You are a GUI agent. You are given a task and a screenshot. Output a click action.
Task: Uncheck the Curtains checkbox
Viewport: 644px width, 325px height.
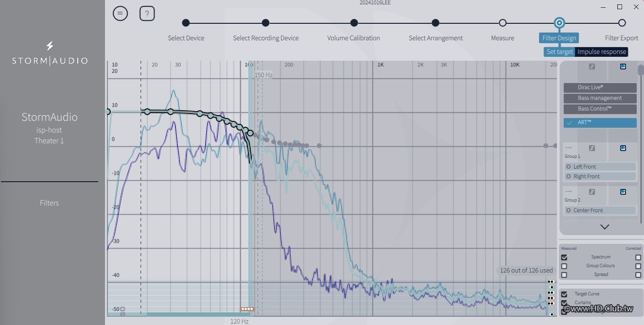coord(564,303)
